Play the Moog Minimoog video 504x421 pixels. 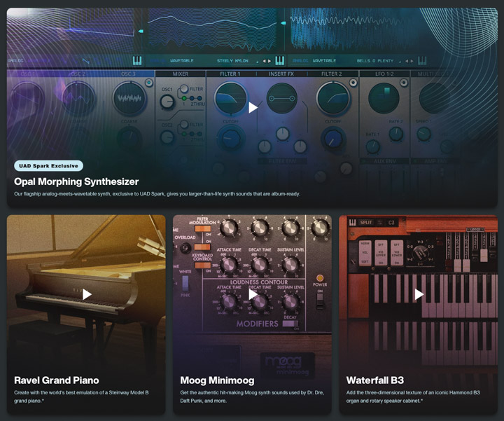click(253, 294)
